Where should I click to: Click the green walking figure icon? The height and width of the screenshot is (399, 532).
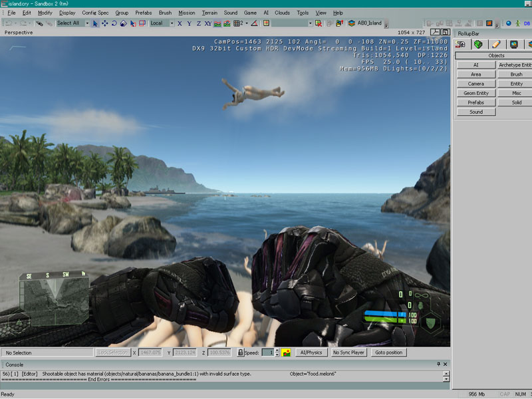[518, 23]
